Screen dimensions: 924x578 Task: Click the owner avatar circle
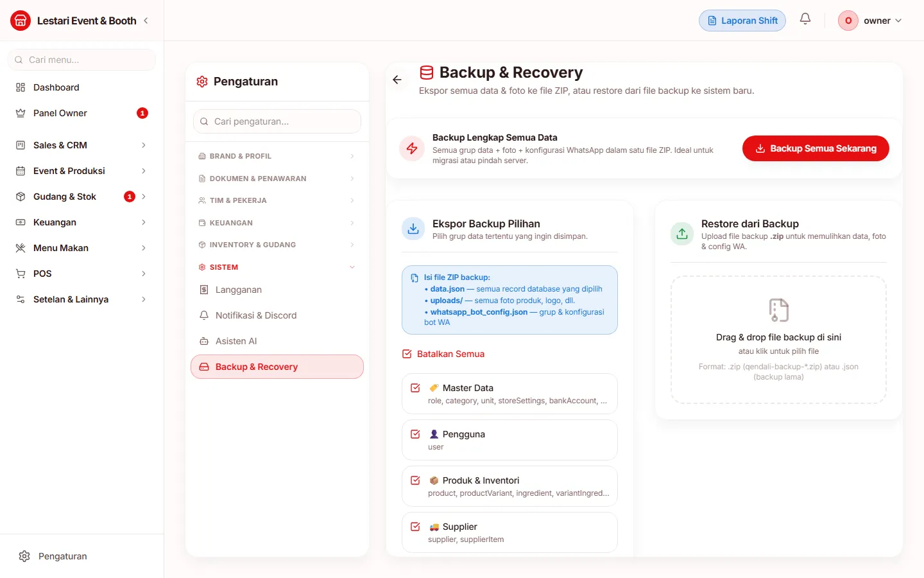tap(848, 21)
